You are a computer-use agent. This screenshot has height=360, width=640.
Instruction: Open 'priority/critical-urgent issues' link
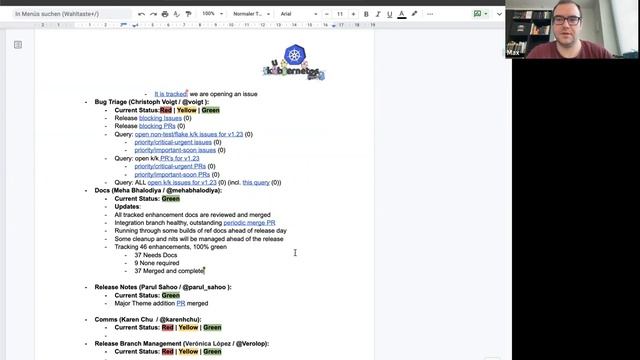click(173, 142)
